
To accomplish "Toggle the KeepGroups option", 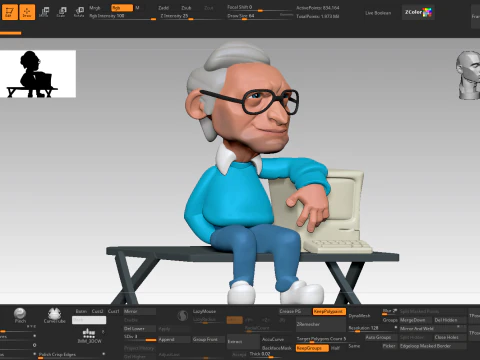I will pos(312,348).
